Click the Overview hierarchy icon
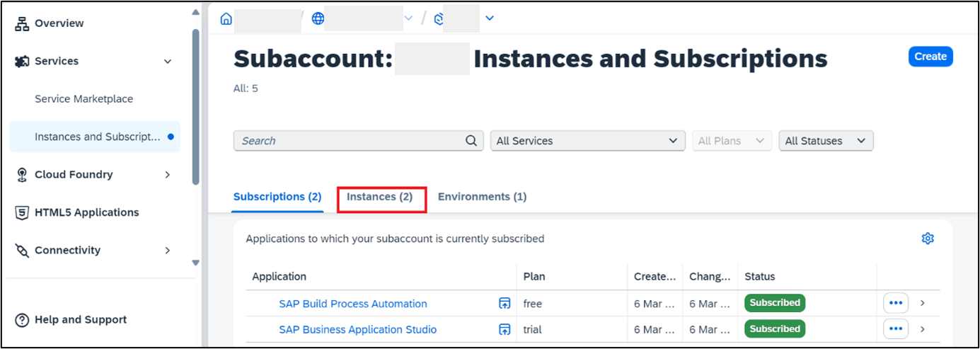This screenshot has width=980, height=349. point(22,23)
